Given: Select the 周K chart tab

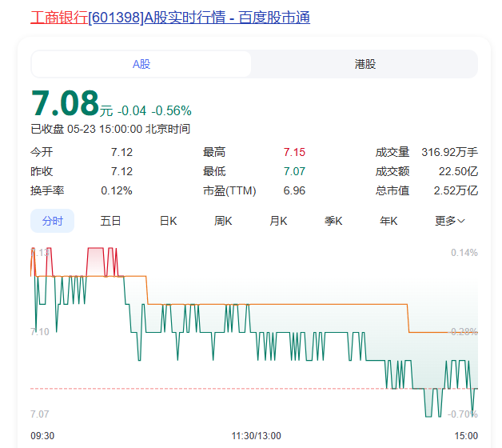Looking at the screenshot, I should click(x=223, y=221).
